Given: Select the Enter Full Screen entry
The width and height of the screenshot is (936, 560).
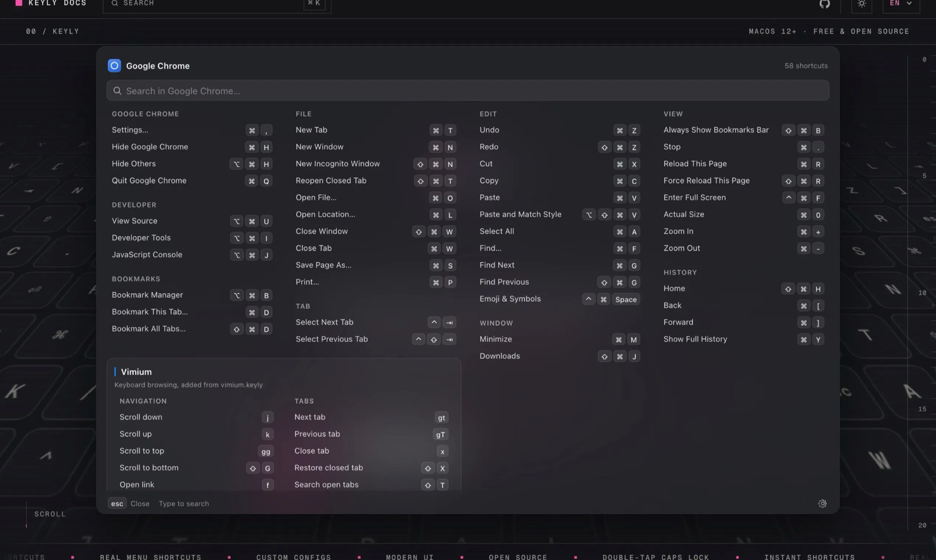Looking at the screenshot, I should tap(744, 198).
